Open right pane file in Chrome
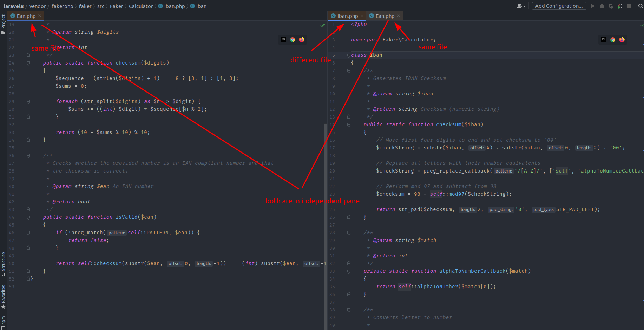 click(x=613, y=40)
